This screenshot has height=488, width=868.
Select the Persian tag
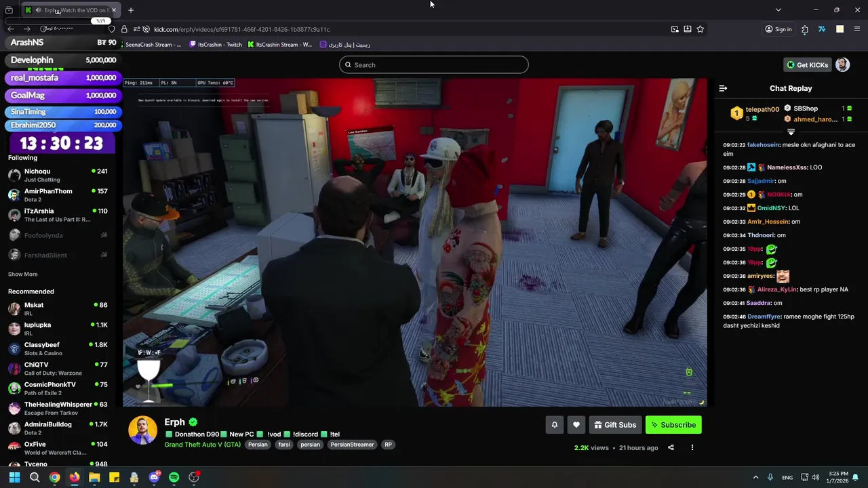tap(258, 445)
